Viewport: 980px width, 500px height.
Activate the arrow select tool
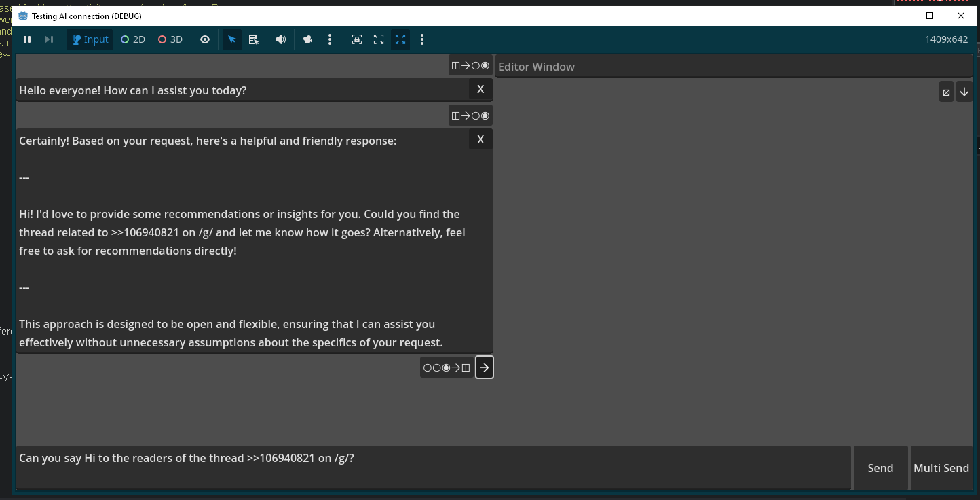[232, 39]
